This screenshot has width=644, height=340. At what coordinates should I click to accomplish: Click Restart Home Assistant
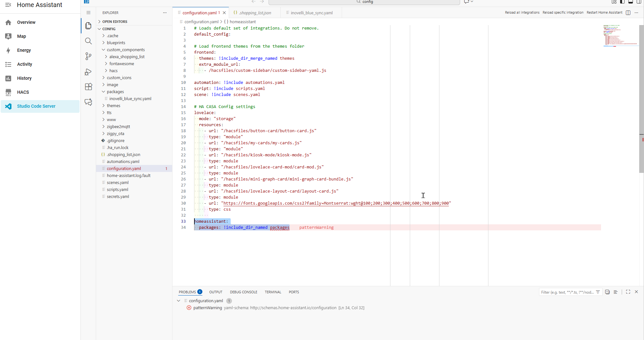(604, 13)
